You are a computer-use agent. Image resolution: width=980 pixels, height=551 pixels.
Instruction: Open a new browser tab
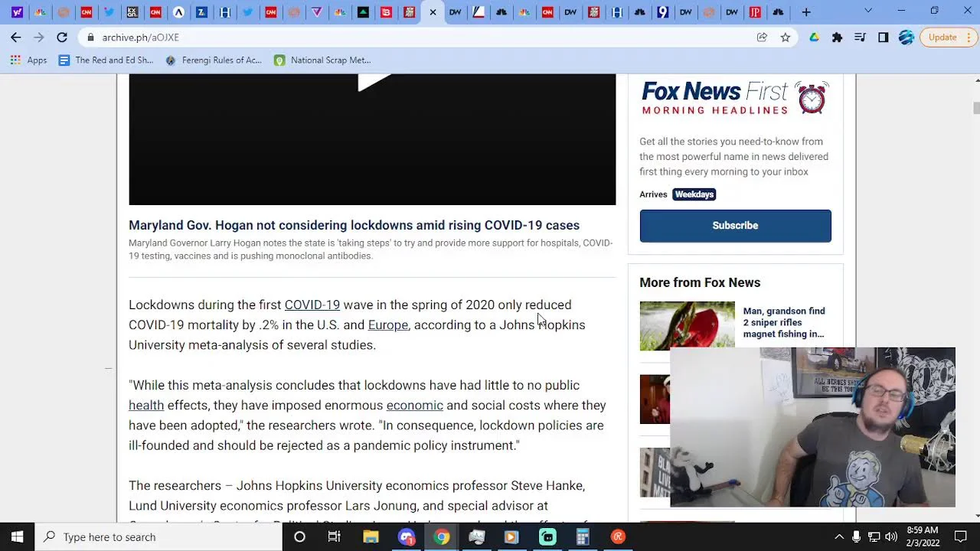point(805,11)
